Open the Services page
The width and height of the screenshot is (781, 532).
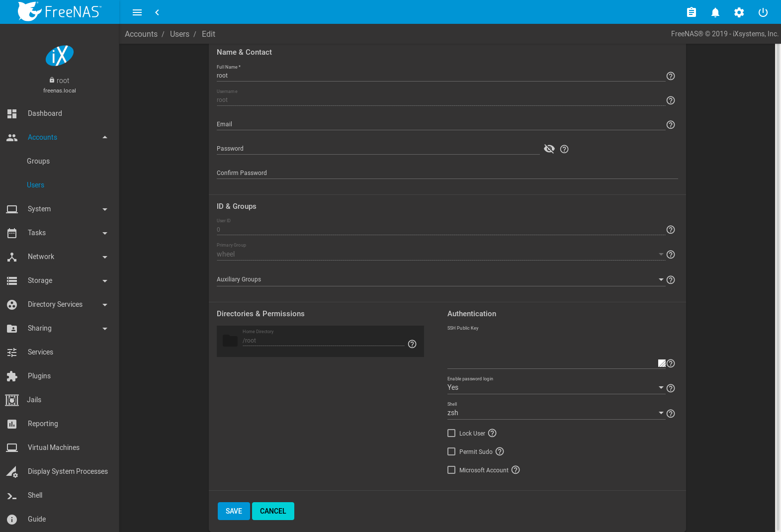(60, 352)
